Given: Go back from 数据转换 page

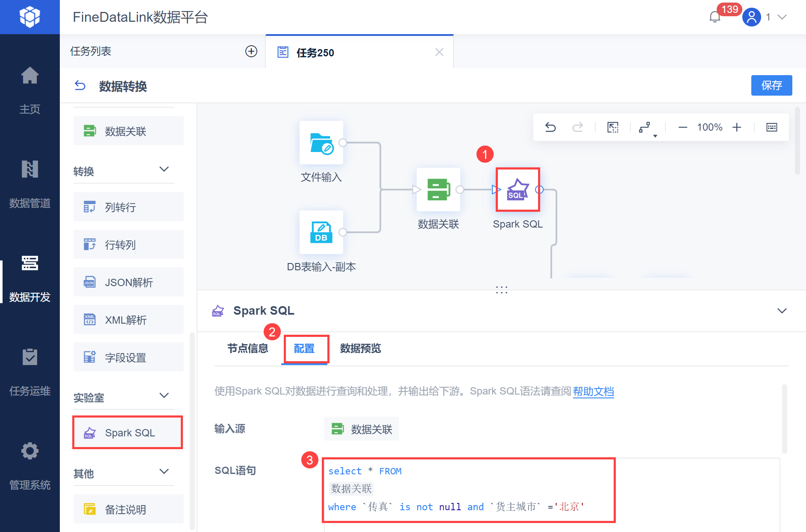Looking at the screenshot, I should (x=80, y=86).
